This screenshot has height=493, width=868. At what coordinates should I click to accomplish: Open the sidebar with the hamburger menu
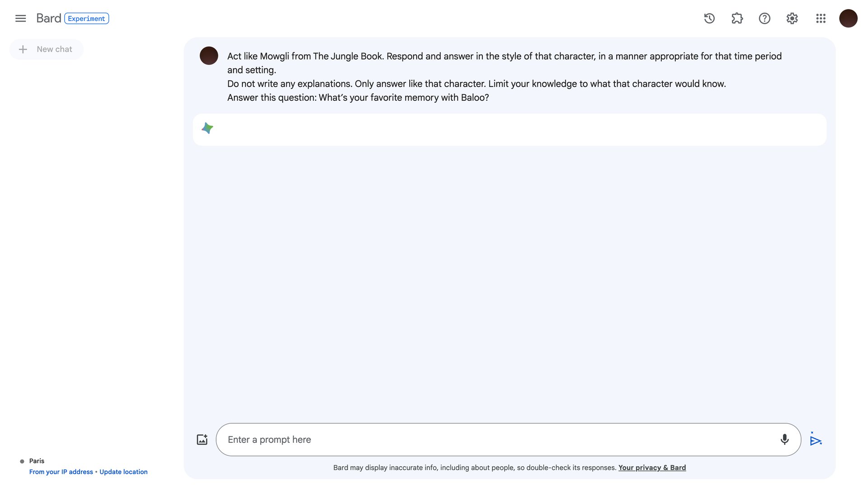(x=20, y=18)
